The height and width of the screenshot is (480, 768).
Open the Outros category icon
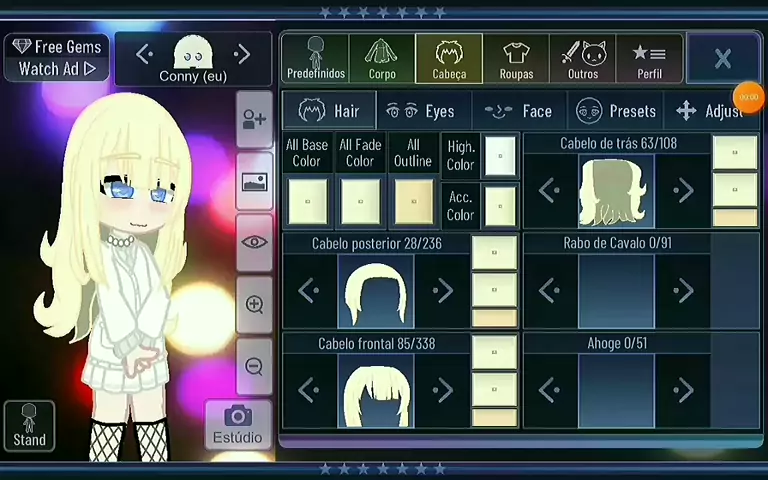[582, 59]
